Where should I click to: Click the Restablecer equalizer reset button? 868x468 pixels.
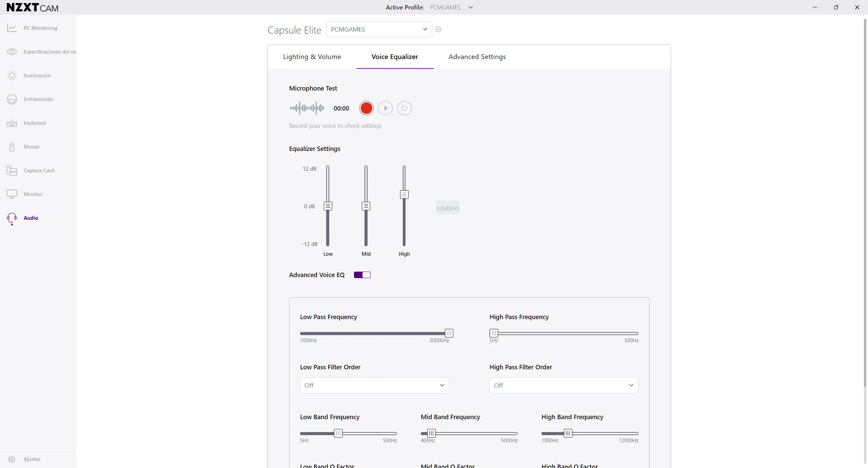coord(448,208)
